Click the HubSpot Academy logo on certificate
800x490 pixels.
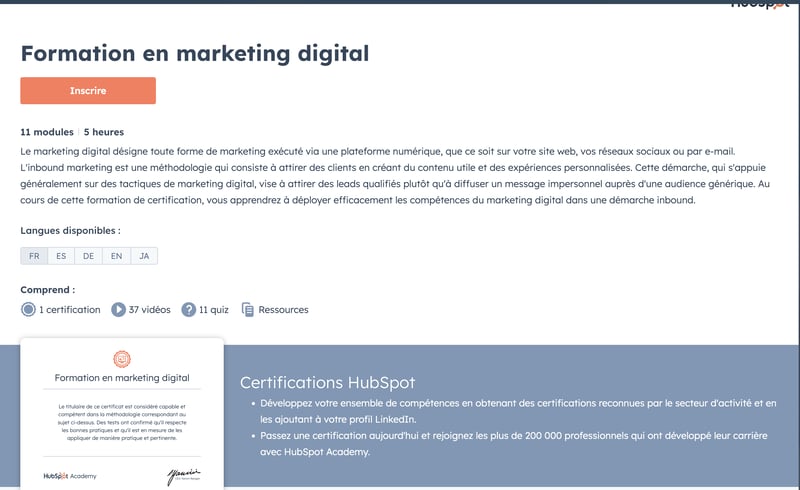pyautogui.click(x=70, y=476)
